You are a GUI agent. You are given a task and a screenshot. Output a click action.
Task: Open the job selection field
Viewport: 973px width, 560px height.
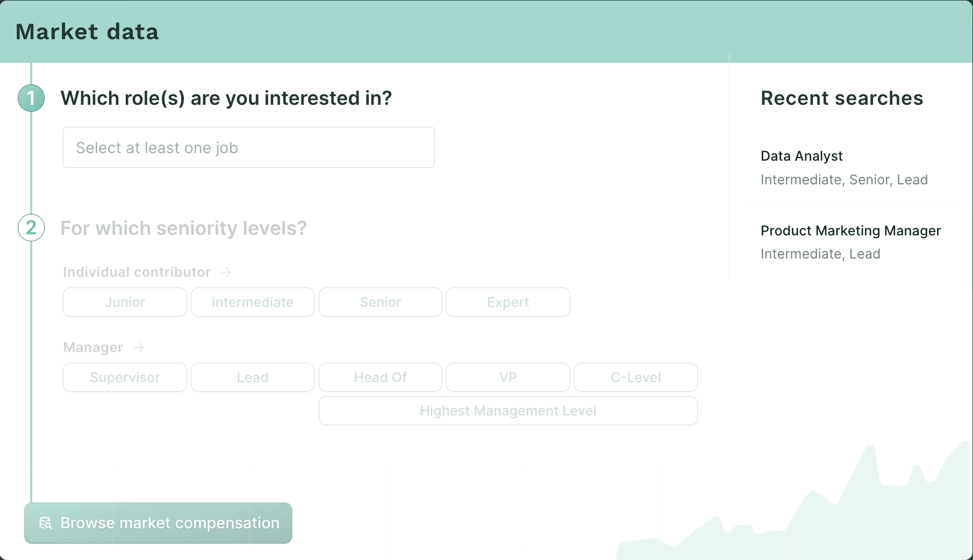248,147
